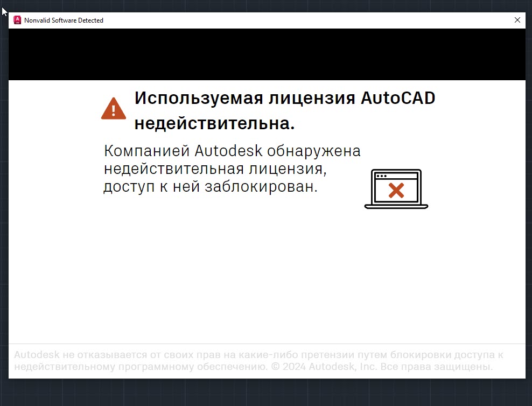
Task: Click the text "Компанией Autodesk обнаружена"
Action: [x=232, y=151]
